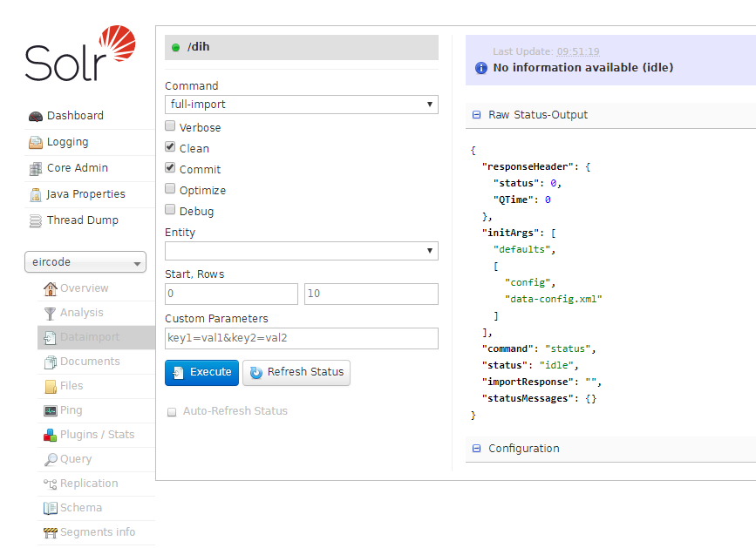Open the eircode core selector
Viewport: 756px width, 548px height.
(85, 262)
